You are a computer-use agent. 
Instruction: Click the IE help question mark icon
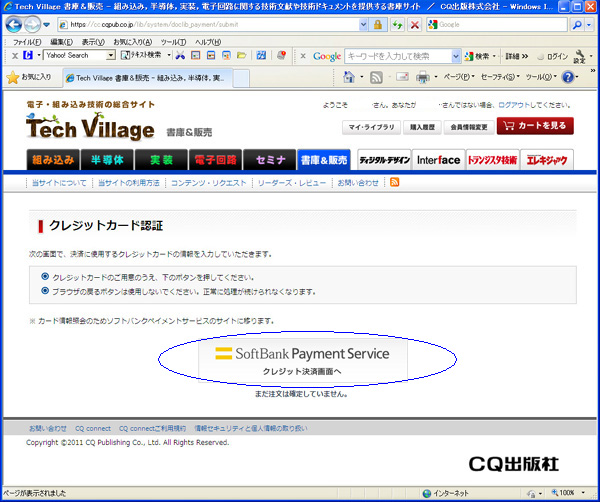tap(567, 77)
